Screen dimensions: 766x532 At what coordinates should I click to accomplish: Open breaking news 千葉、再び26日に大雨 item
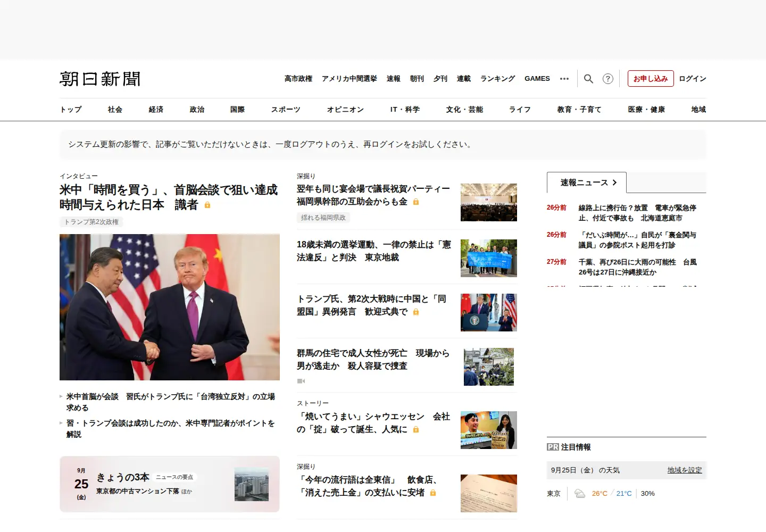(637, 267)
